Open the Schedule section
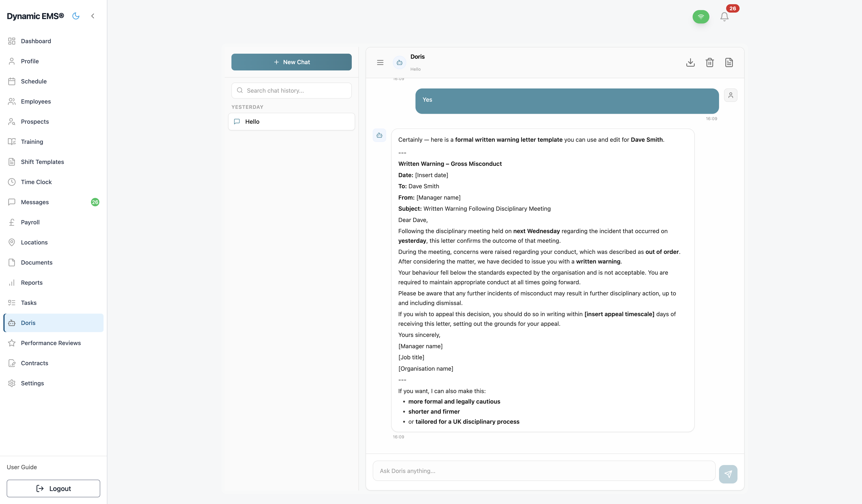The width and height of the screenshot is (862, 504). 53,81
